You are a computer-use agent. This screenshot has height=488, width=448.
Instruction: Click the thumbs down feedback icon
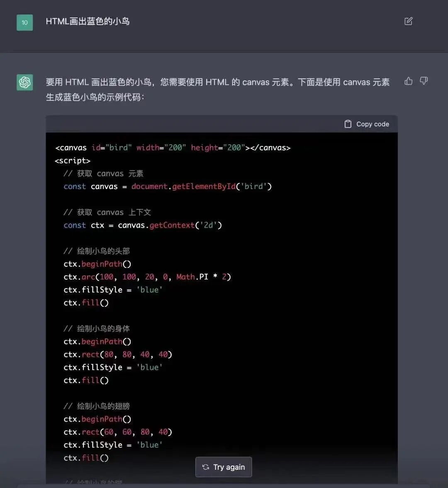click(x=424, y=81)
